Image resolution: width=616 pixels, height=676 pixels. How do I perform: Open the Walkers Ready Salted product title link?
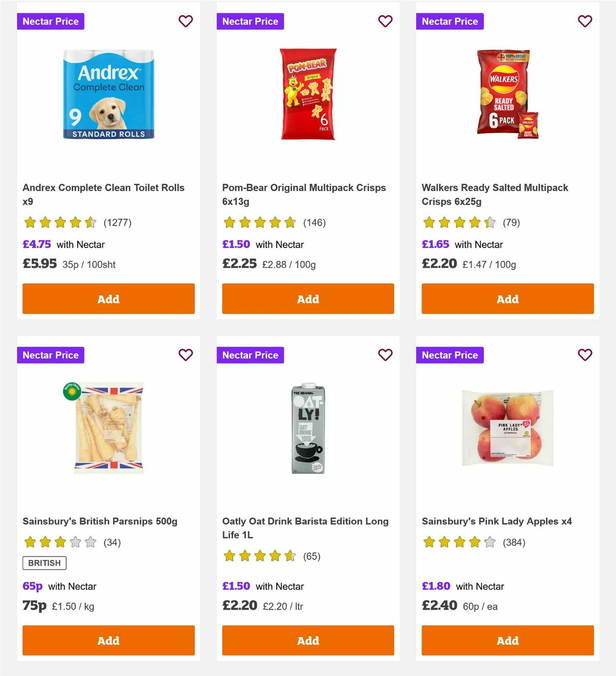click(494, 194)
